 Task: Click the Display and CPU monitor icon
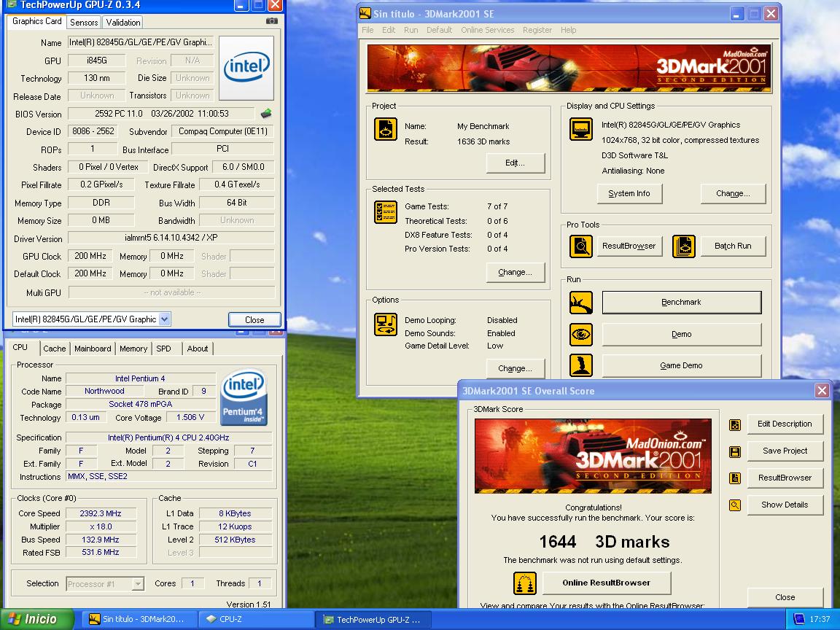click(580, 129)
